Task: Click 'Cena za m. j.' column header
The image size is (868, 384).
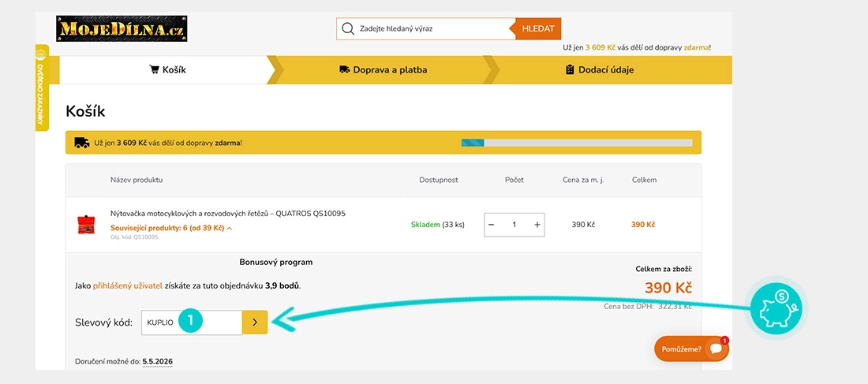Action: [x=583, y=180]
